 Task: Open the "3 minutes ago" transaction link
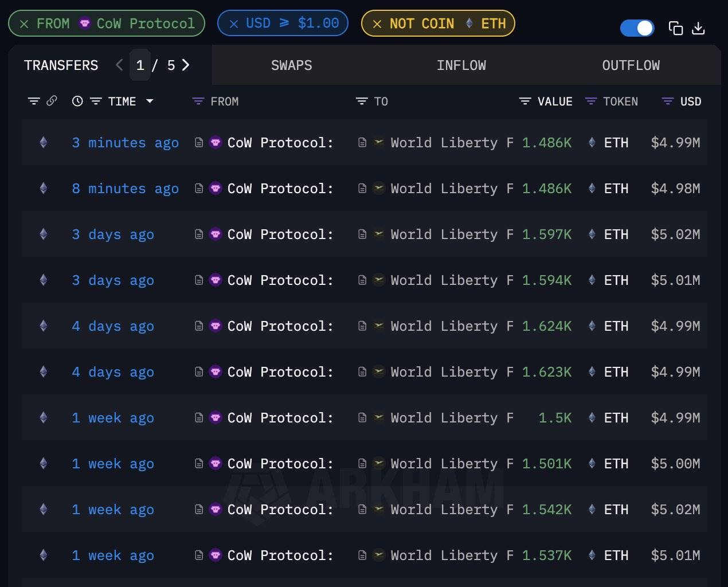coord(125,143)
